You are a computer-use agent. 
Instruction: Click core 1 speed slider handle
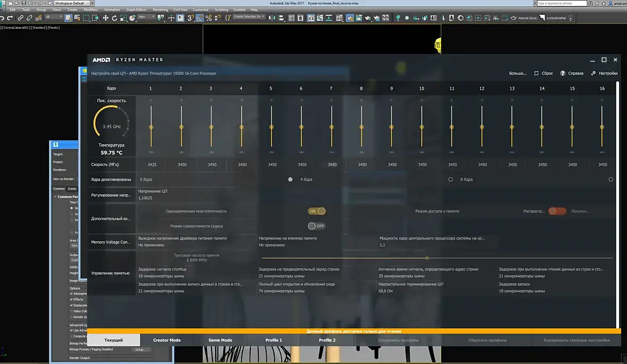[x=151, y=127]
